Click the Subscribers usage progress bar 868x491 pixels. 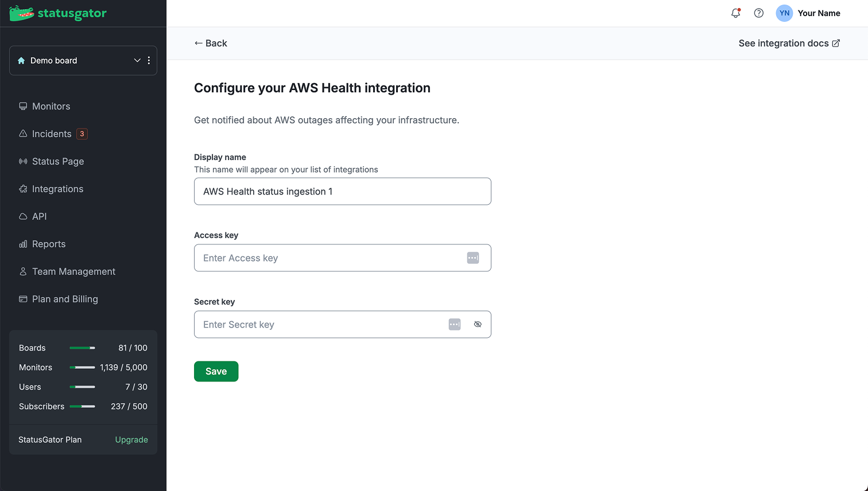[x=82, y=406]
